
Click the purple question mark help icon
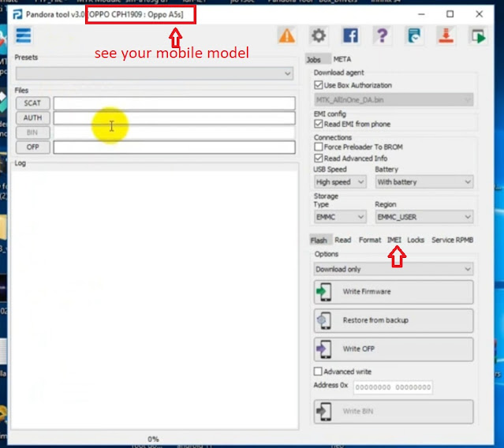click(x=382, y=35)
